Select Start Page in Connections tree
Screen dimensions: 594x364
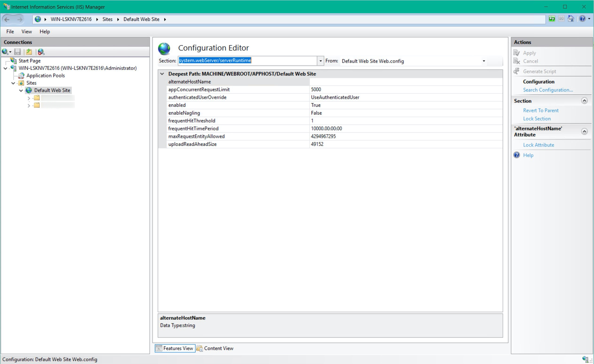[x=30, y=61]
